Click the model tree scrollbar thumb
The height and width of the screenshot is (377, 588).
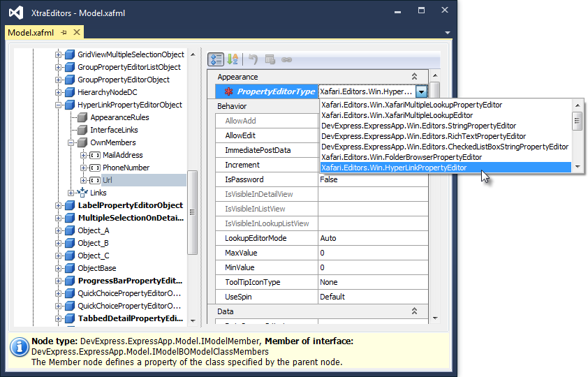point(192,212)
